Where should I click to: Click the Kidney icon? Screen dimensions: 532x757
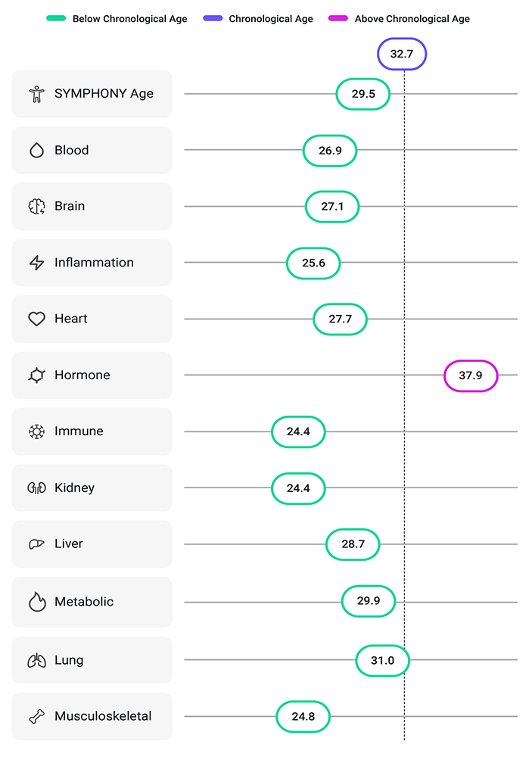(x=36, y=488)
